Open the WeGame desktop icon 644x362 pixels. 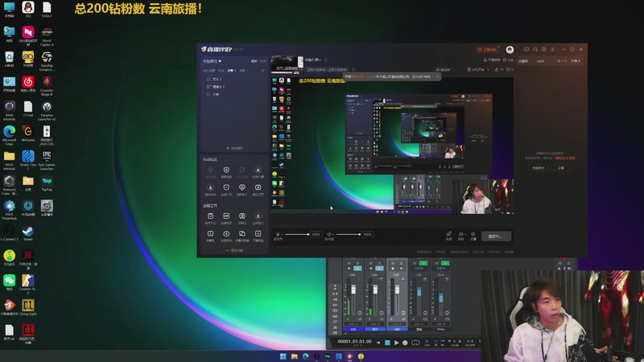point(28,134)
